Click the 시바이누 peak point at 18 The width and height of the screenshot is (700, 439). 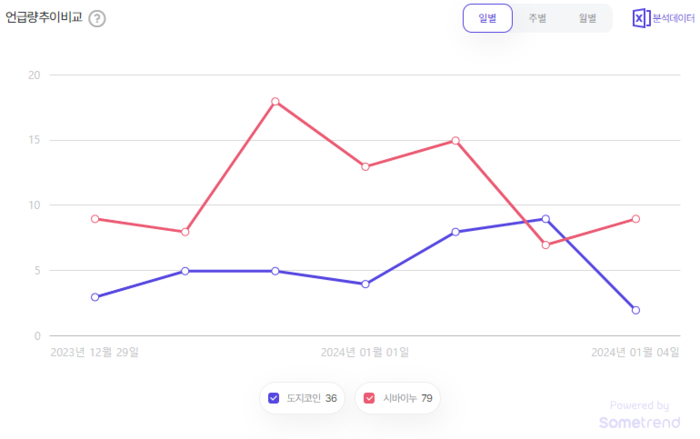pos(275,101)
